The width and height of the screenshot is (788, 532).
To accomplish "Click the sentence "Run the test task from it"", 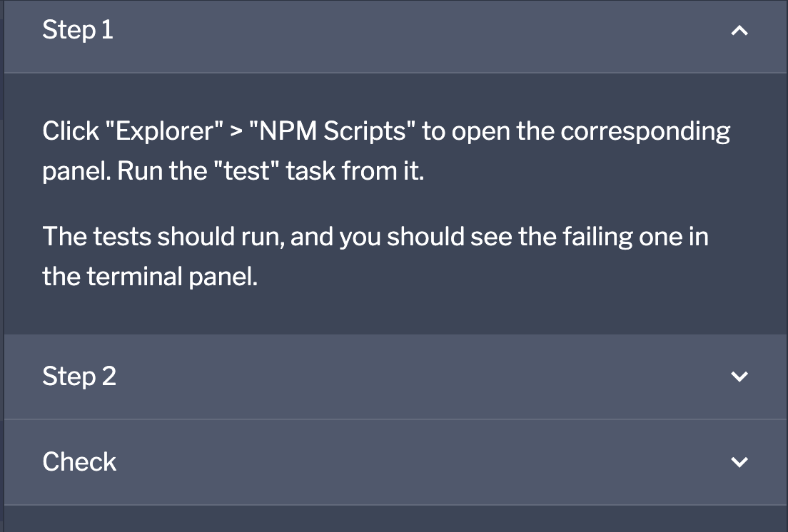I will 271,171.
